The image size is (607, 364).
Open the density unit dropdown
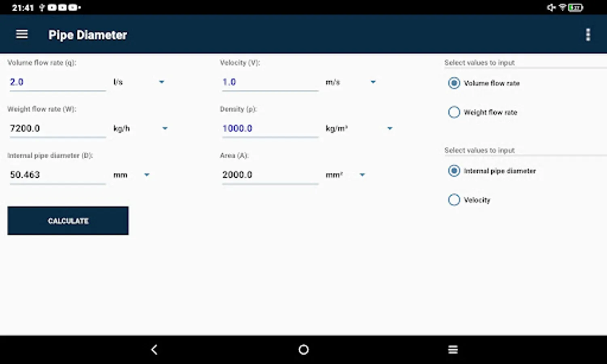[389, 128]
